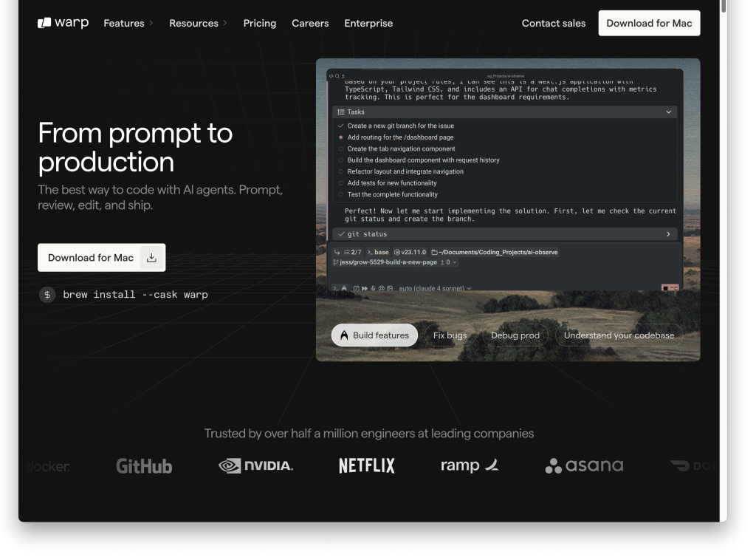Collapse the Tasks panel using its chevron
The width and height of the screenshot is (756, 560).
(669, 112)
